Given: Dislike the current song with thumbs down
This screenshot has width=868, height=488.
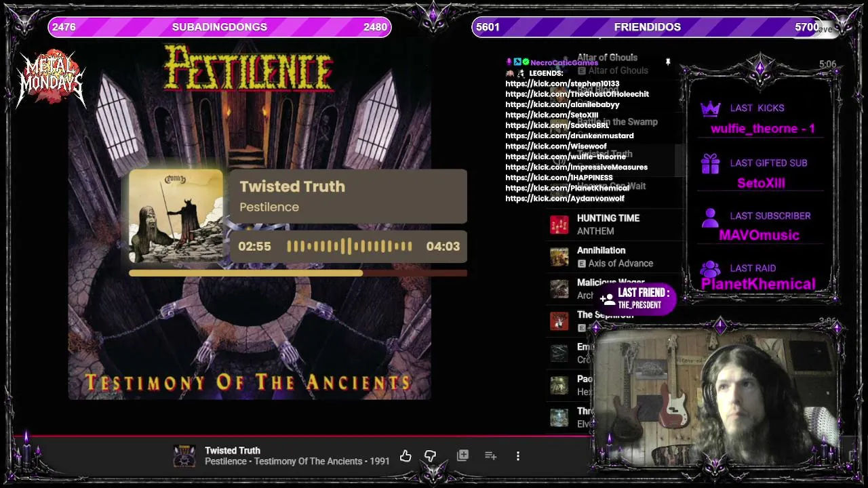Looking at the screenshot, I should [x=430, y=456].
